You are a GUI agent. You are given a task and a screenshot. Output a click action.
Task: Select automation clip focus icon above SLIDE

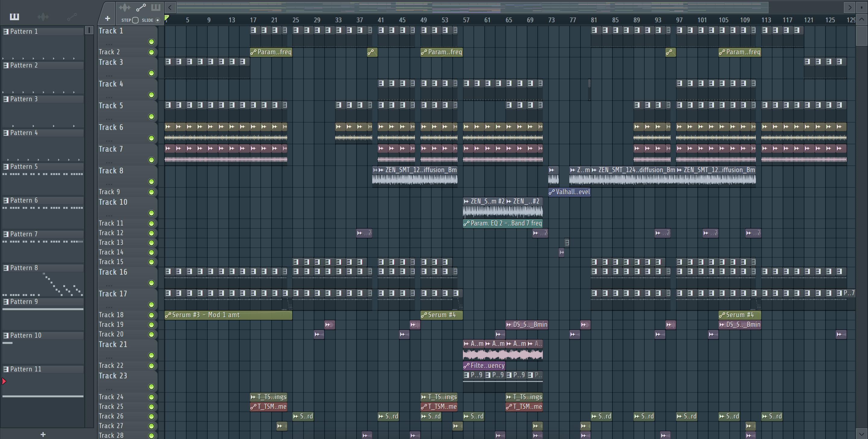pos(141,7)
